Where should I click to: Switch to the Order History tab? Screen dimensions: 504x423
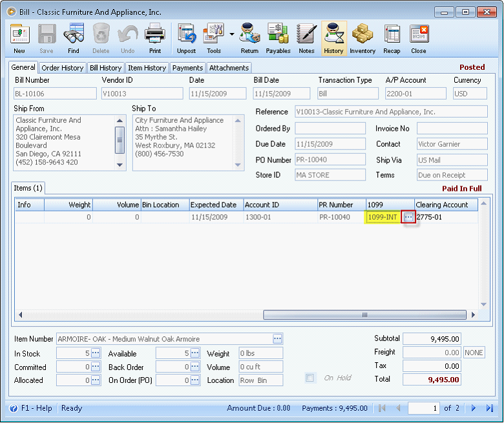click(63, 68)
